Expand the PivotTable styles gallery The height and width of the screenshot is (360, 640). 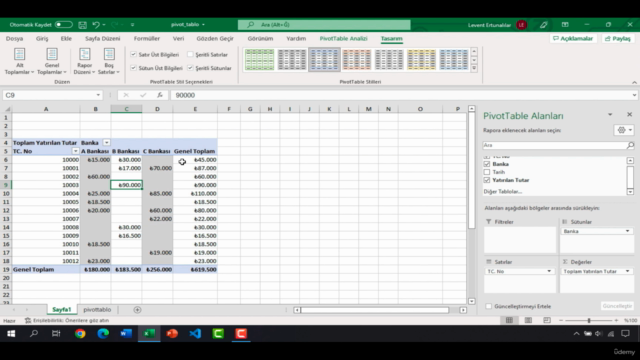point(474,68)
